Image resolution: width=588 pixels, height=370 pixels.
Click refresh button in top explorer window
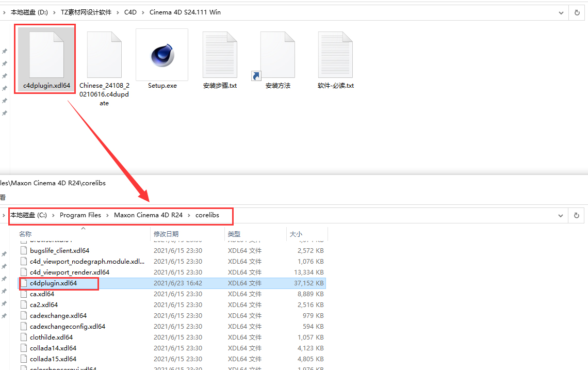click(x=577, y=12)
